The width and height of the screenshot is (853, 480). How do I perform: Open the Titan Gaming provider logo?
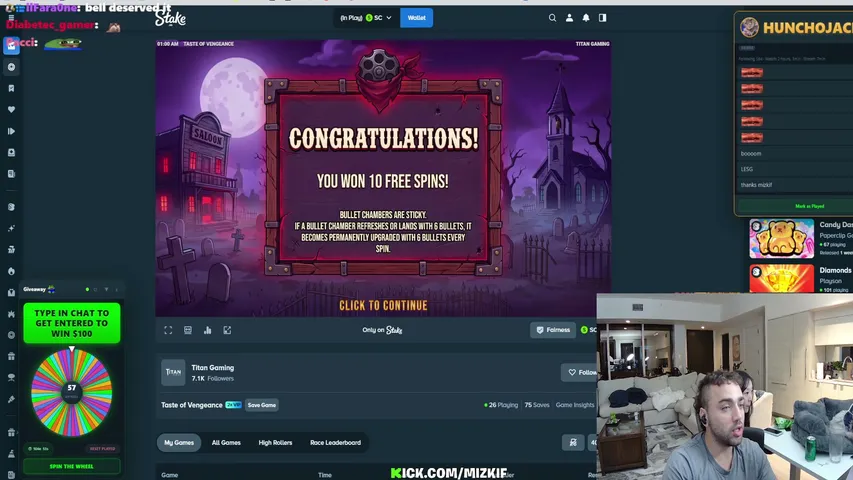(173, 372)
